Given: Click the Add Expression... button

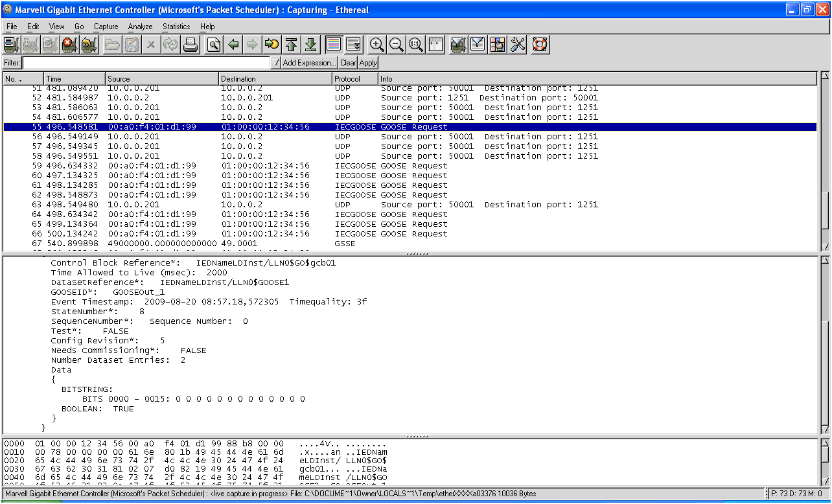Looking at the screenshot, I should 310,63.
